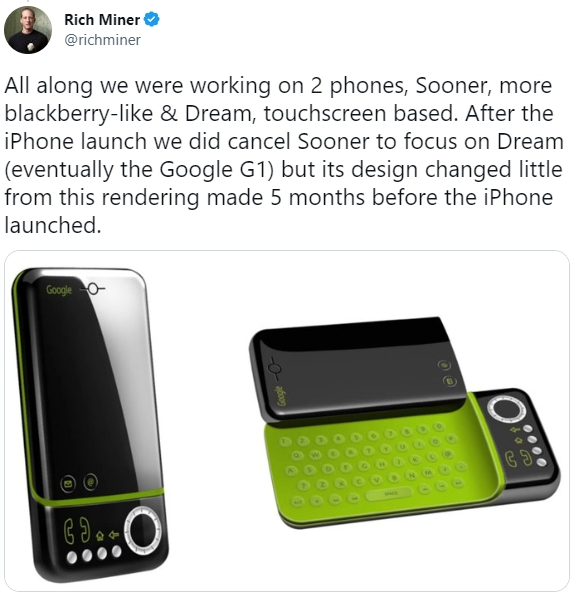Click the @ icon on the left phone
The height and width of the screenshot is (604, 579).
[91, 481]
